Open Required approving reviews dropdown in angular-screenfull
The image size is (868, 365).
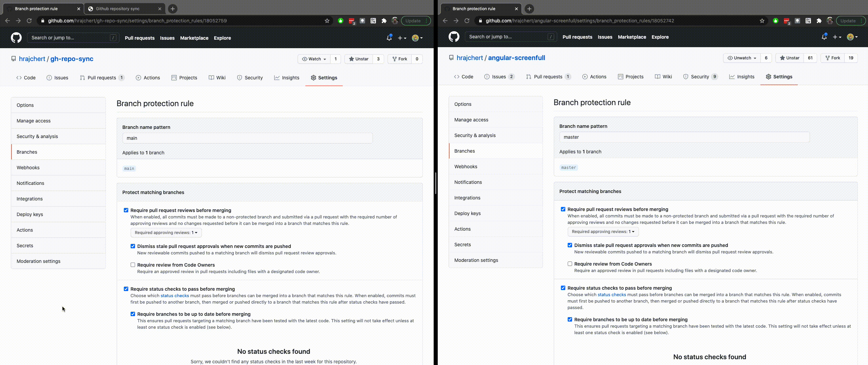click(x=603, y=232)
